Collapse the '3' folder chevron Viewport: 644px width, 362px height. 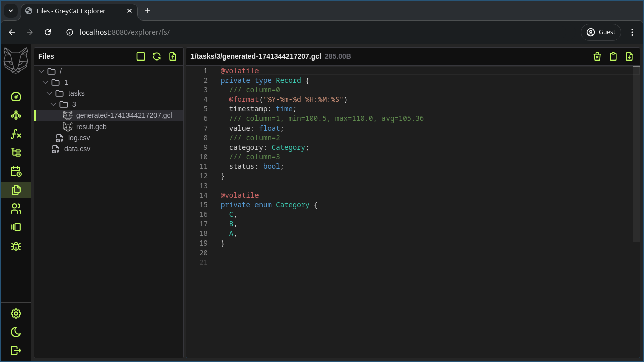pyautogui.click(x=53, y=104)
